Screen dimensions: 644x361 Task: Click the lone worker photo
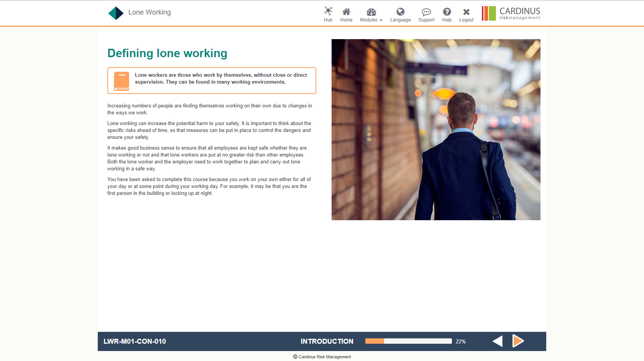pyautogui.click(x=436, y=130)
